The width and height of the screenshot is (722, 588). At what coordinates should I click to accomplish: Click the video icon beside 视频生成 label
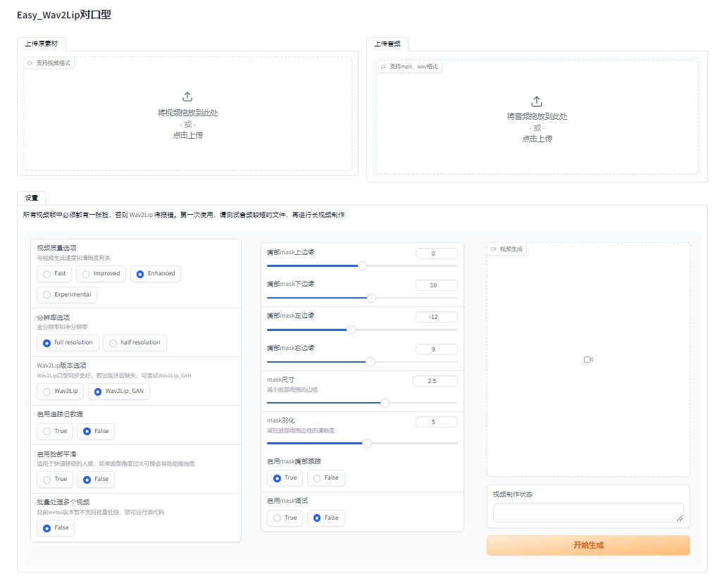pos(494,249)
